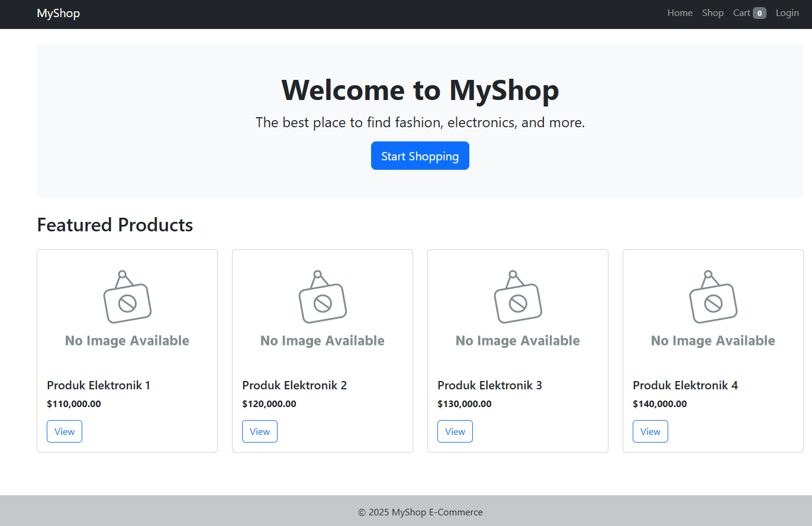
Task: Click the Produk Elektronik 3 title
Action: click(x=489, y=385)
